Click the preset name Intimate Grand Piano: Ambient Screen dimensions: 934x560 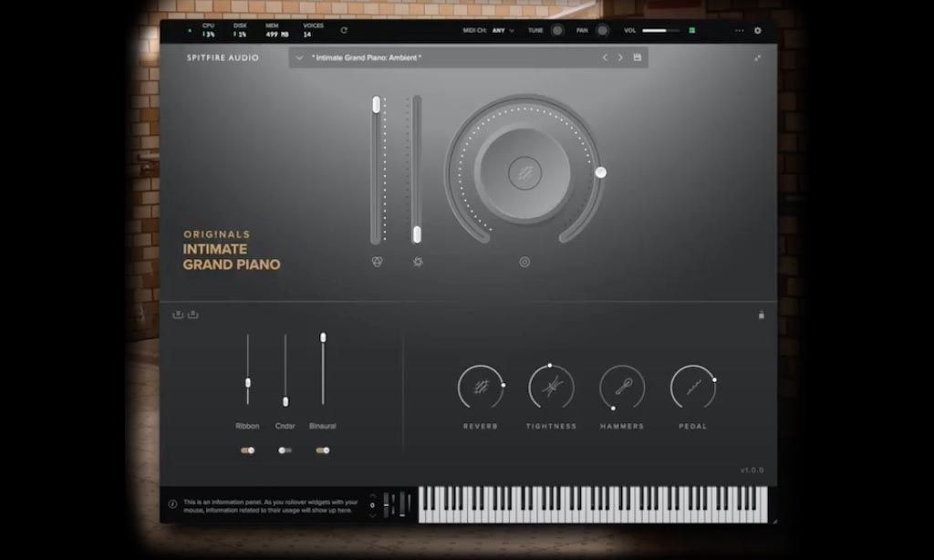(367, 57)
